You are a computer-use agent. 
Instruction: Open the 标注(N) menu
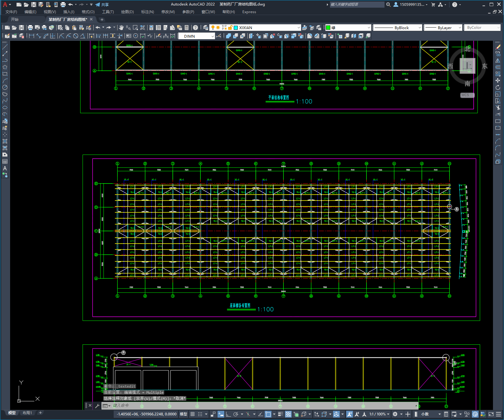click(x=147, y=12)
